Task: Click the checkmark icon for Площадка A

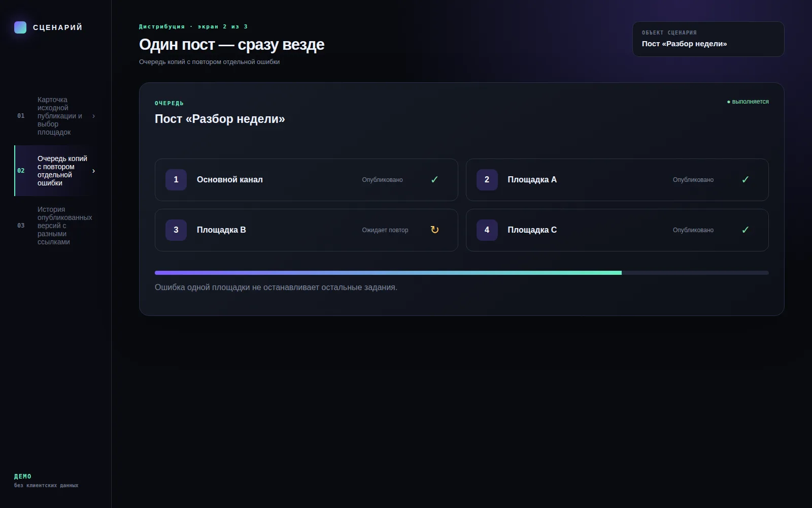Action: (x=745, y=180)
